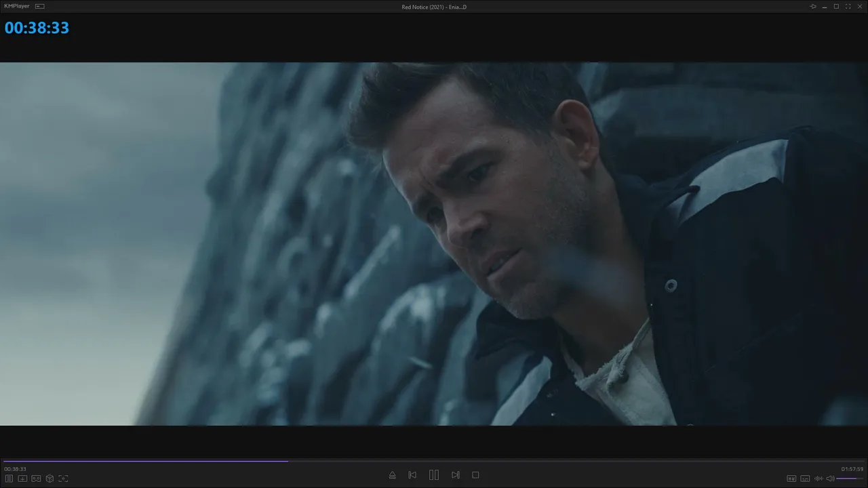
Task: Enable VR headset mode
Action: pyautogui.click(x=36, y=479)
